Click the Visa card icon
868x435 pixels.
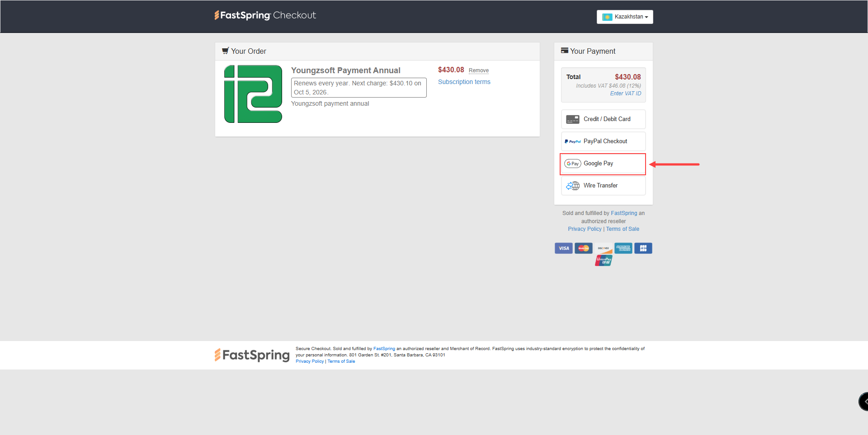click(563, 248)
